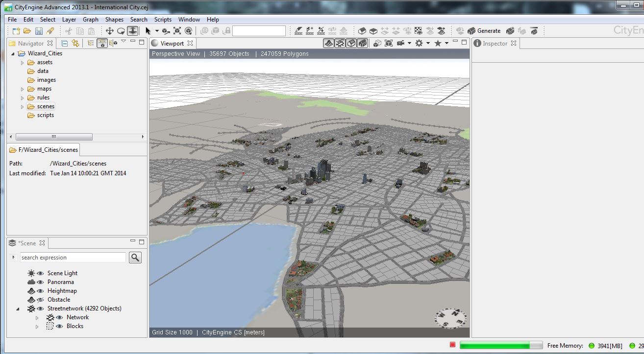Hide the Heightmap layer

point(40,291)
